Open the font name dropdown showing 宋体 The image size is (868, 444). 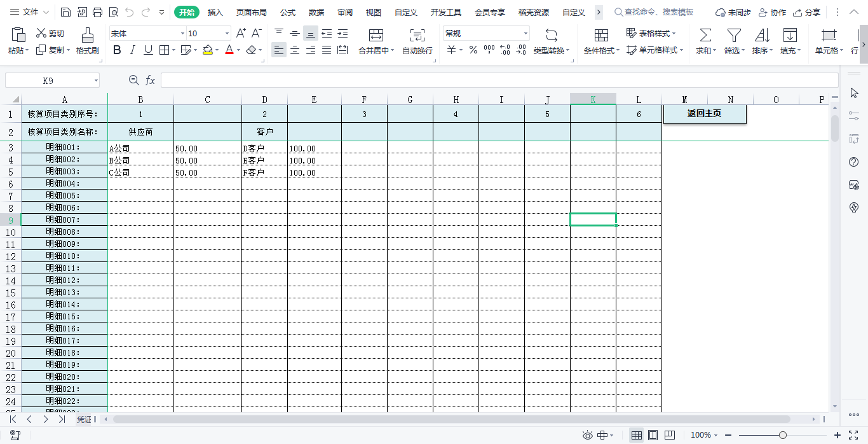[x=182, y=34]
